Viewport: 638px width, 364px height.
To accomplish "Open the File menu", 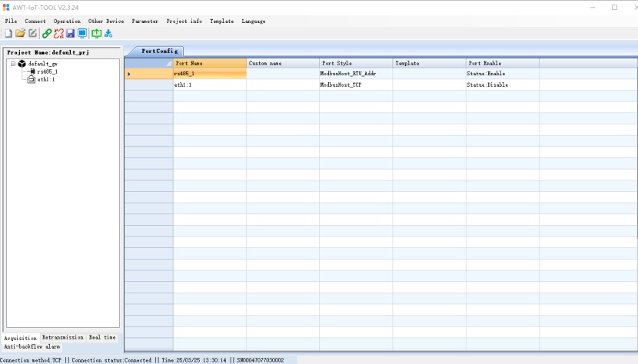I will coord(11,22).
